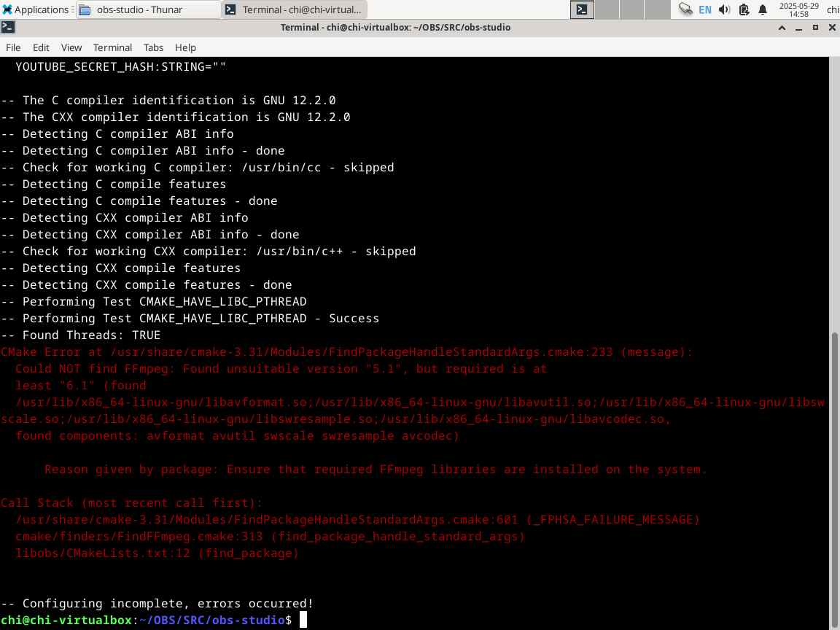This screenshot has height=630, width=840.
Task: Click 'Performing Test CMAKE_HAVE_LIBC_PTHREAD - Success' line
Action: [190, 318]
